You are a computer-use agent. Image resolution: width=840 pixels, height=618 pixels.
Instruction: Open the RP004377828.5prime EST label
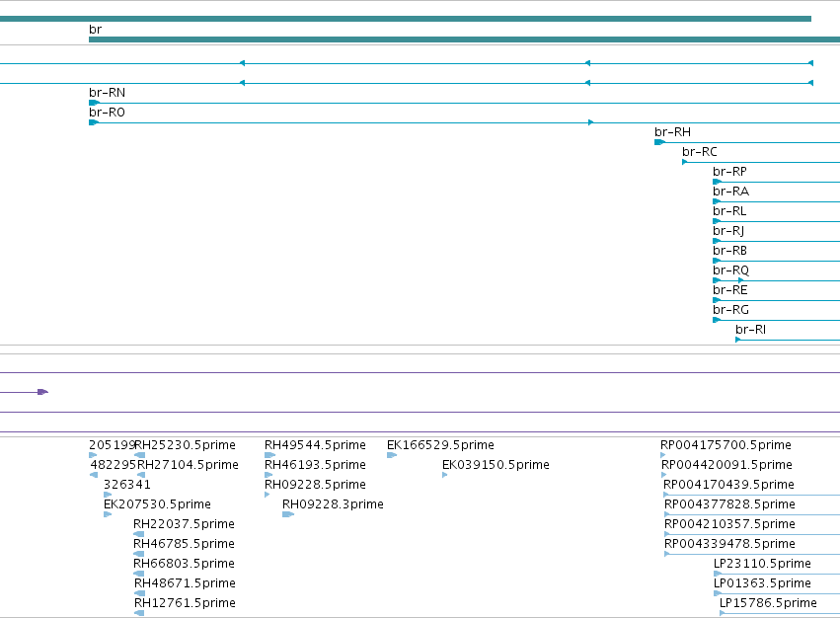click(x=729, y=504)
